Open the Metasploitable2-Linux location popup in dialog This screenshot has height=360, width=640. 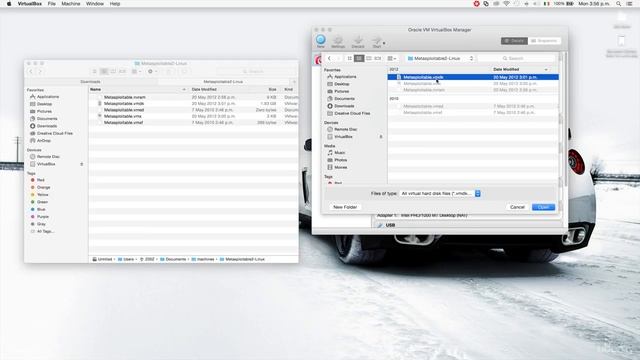coord(440,58)
